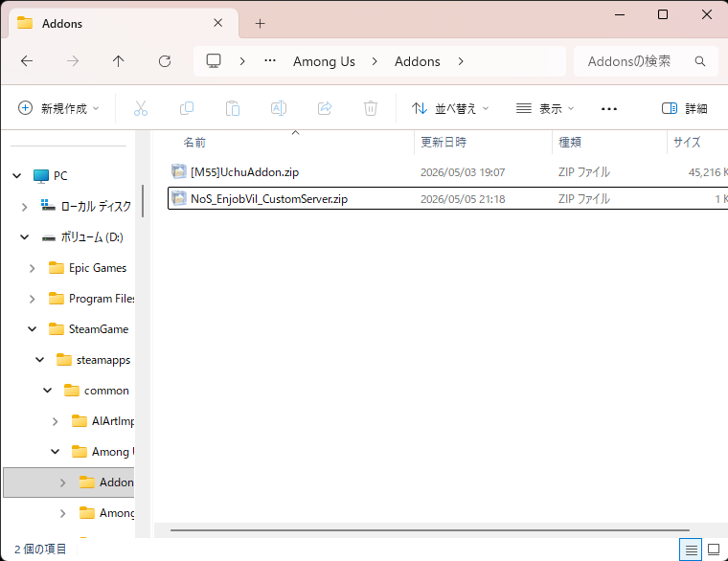Screen dimensions: 728x561
Task: Click the Delete trash icon
Action: [370, 108]
